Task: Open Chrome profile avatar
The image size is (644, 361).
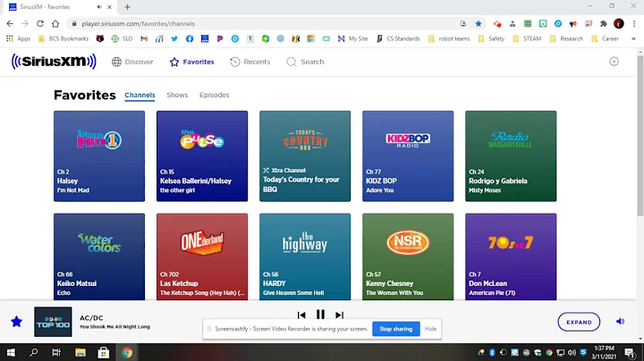Action: pyautogui.click(x=619, y=24)
